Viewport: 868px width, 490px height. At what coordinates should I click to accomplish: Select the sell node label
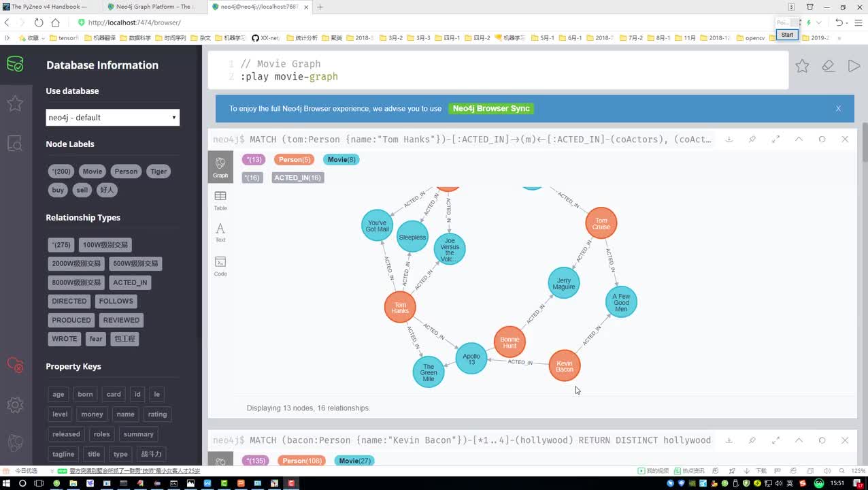[x=82, y=190]
